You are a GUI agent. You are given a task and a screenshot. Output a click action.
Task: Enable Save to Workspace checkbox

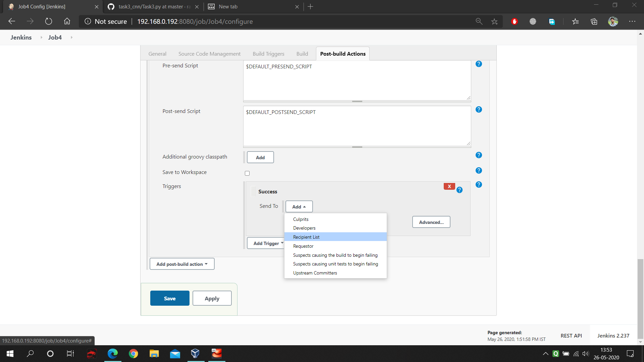click(247, 173)
